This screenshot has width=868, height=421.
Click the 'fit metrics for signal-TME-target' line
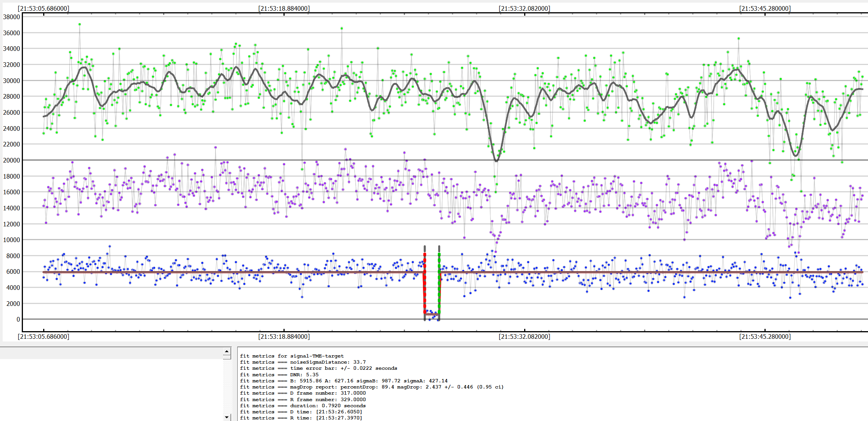[x=292, y=356]
